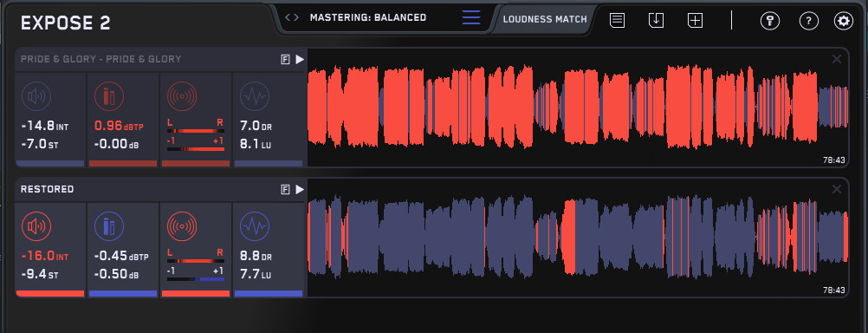
Task: Click the Pride & Glory waveform display
Action: click(578, 107)
